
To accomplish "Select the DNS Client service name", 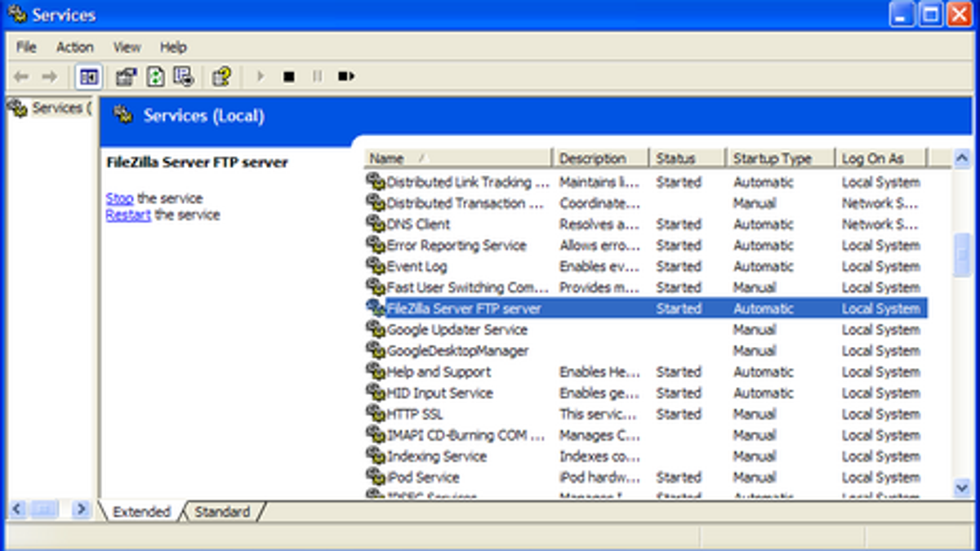I will 419,224.
